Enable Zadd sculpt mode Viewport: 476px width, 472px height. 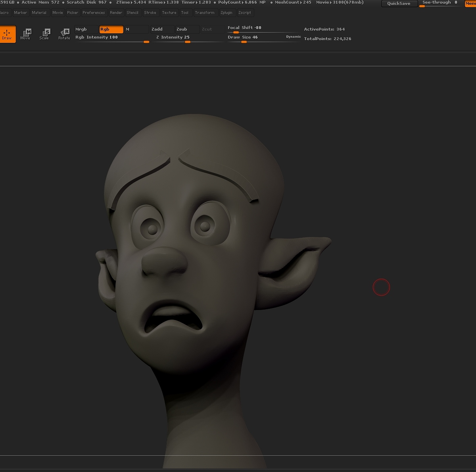pos(162,29)
